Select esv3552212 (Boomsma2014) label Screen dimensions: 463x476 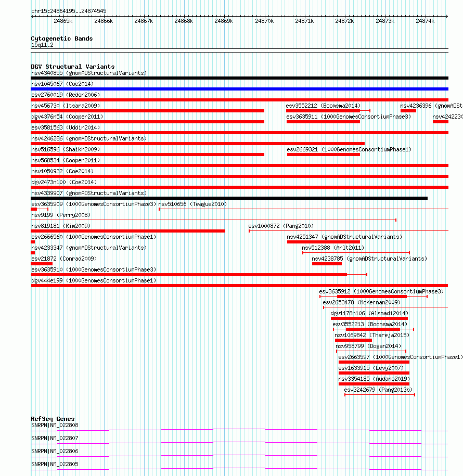tap(324, 106)
